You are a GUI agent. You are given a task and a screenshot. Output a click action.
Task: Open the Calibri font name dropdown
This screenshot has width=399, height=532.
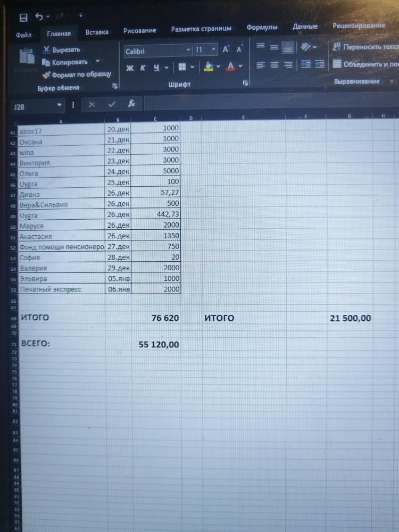[188, 51]
